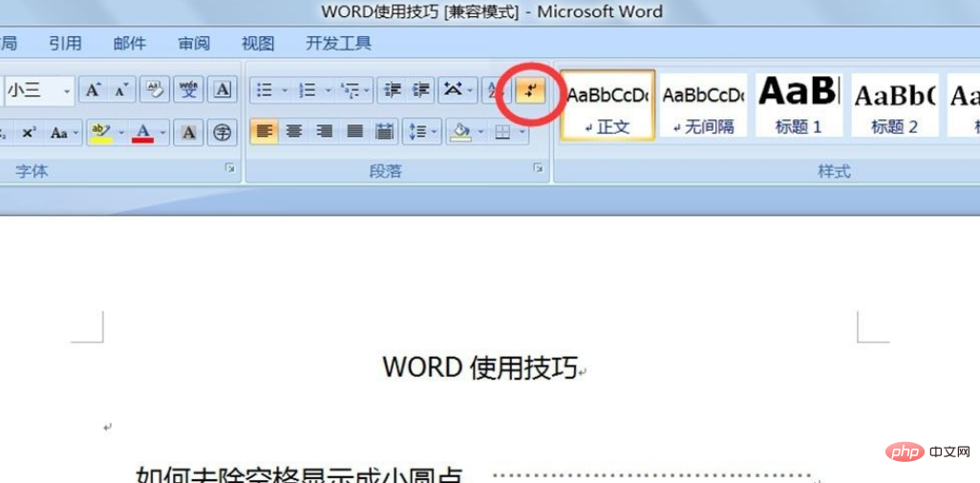Clear formatting with the eraser icon
Image resolution: width=980 pixels, height=483 pixels.
pyautogui.click(x=154, y=91)
